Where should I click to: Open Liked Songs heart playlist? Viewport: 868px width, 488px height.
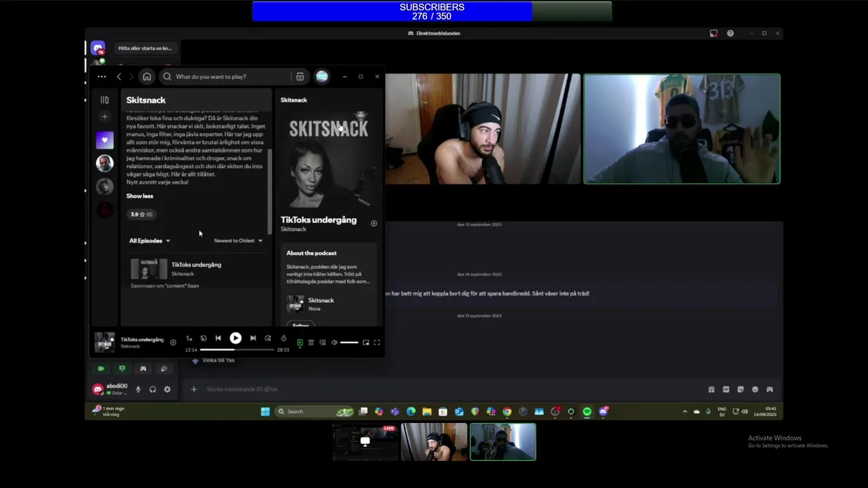pos(104,140)
